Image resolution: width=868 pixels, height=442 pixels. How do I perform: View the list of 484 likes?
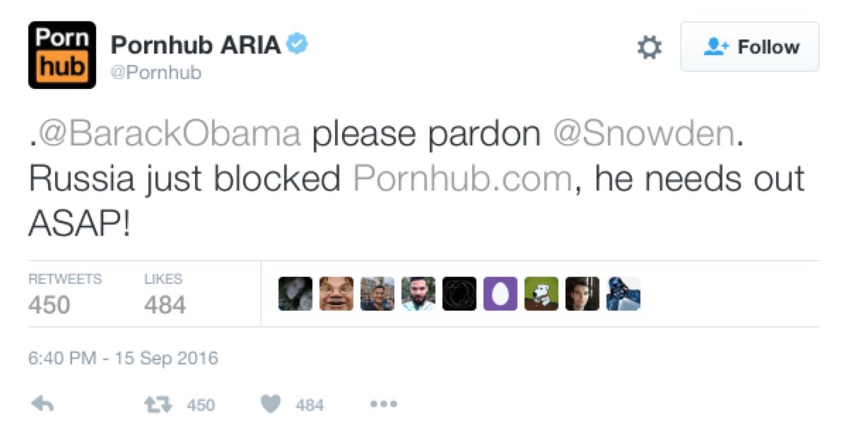(x=165, y=294)
